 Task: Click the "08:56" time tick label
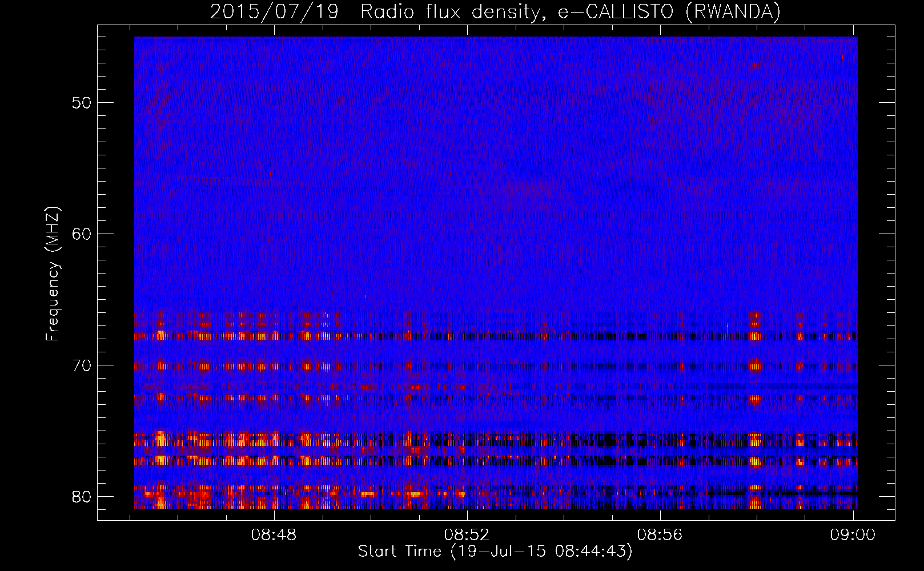coord(660,535)
